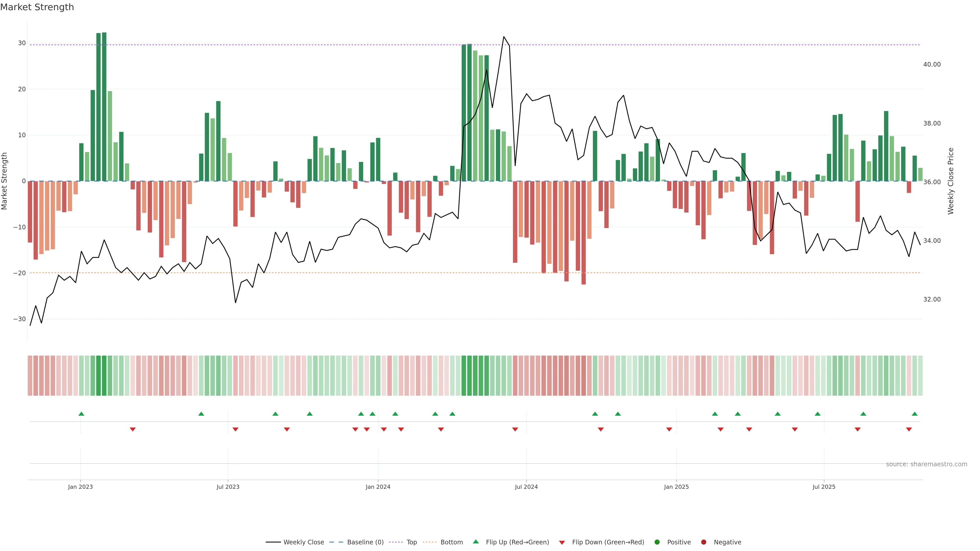Click the red Flip Down triangle legend icon
This screenshot has width=980, height=551.
562,543
